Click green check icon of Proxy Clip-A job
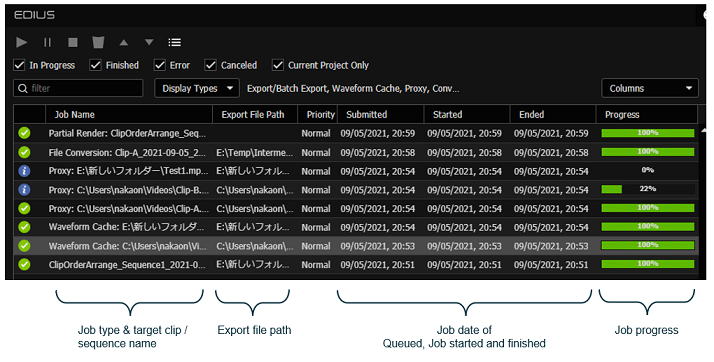Viewport: 714px width, 362px height. (x=24, y=208)
